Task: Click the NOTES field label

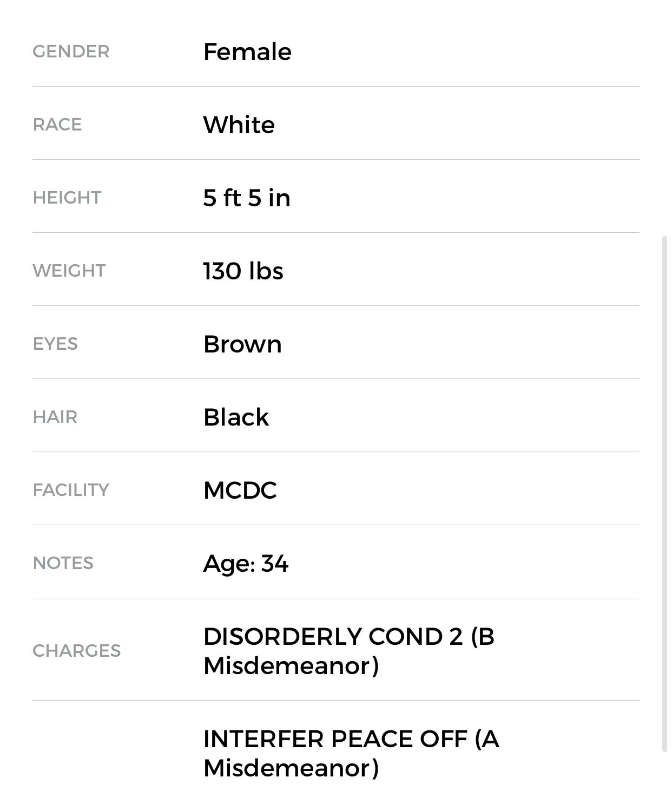Action: [63, 563]
